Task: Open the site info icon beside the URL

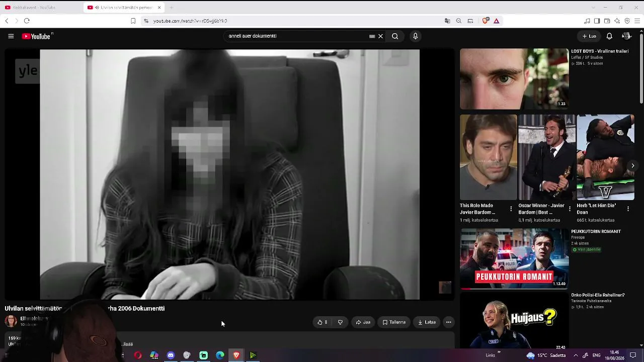Action: (x=146, y=21)
